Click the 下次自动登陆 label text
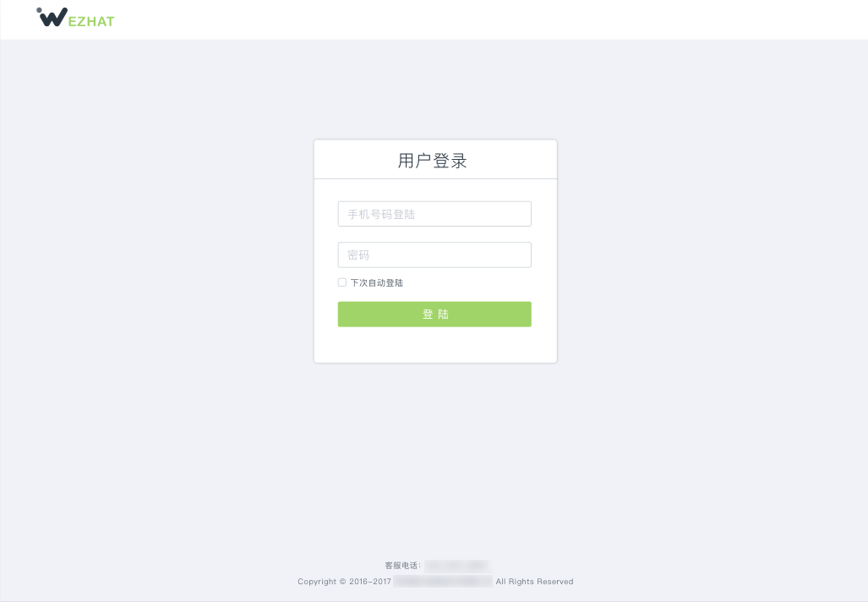Image resolution: width=868 pixels, height=602 pixels. coord(377,283)
